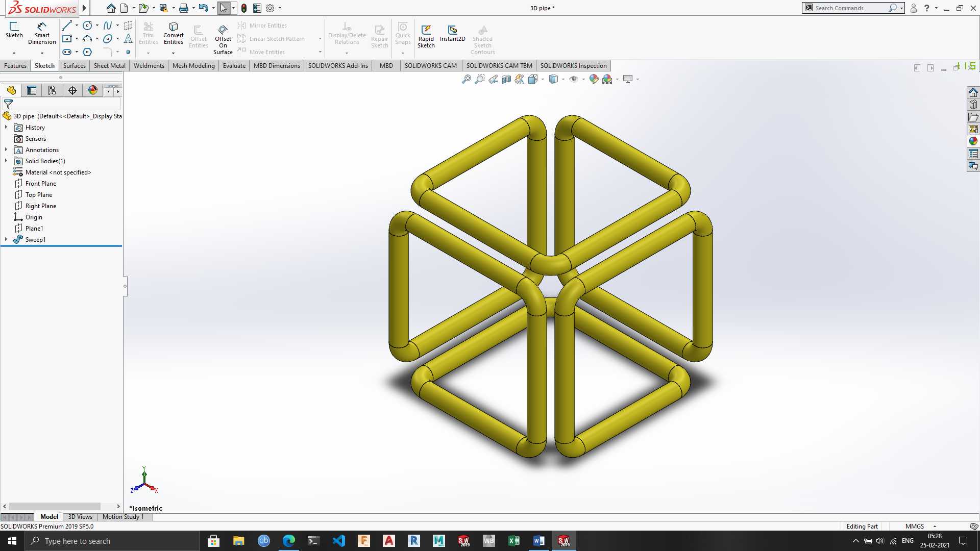Select the Line sketch tool
Image resolution: width=980 pixels, height=551 pixels.
click(66, 26)
